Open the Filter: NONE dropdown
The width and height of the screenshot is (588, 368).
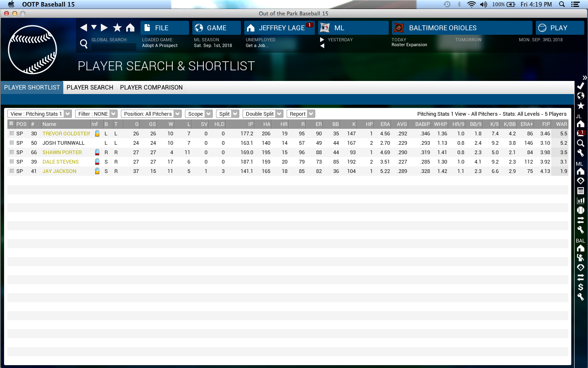[x=96, y=114]
